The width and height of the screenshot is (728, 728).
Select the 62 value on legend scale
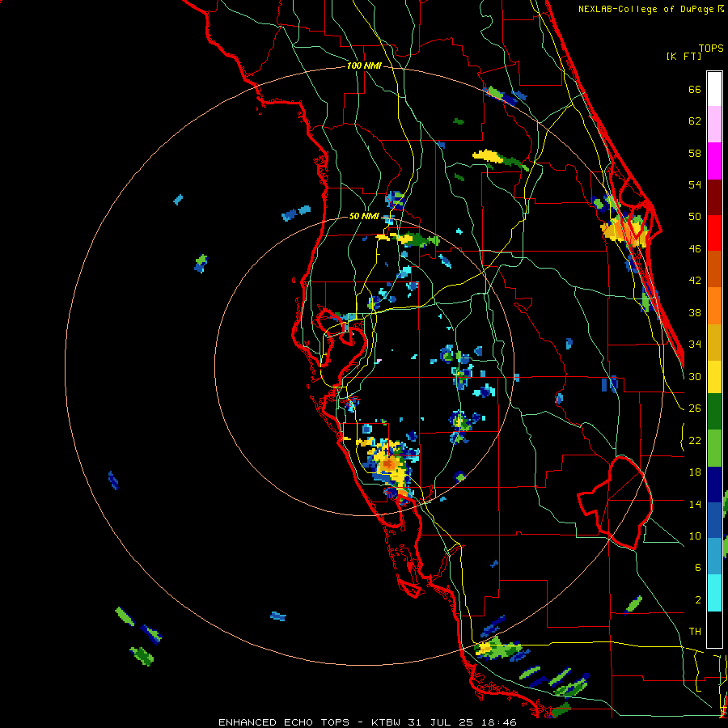(x=695, y=121)
